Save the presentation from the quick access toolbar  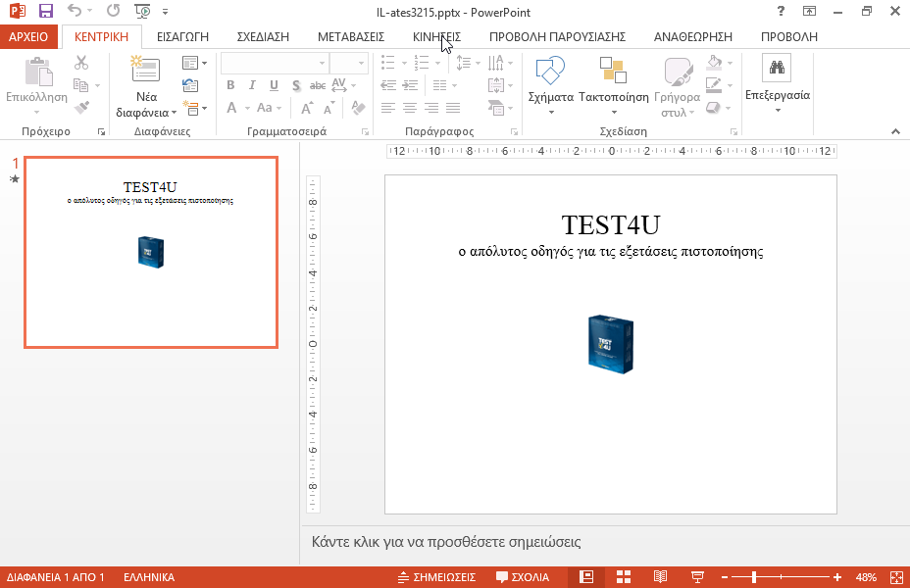45,11
